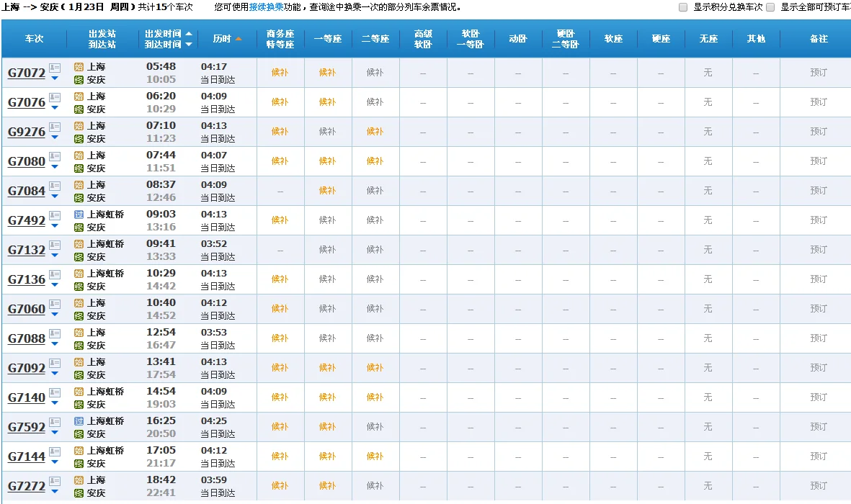Click the 过 pass-station badge beside 上海虹桥 on G7492

(x=79, y=214)
